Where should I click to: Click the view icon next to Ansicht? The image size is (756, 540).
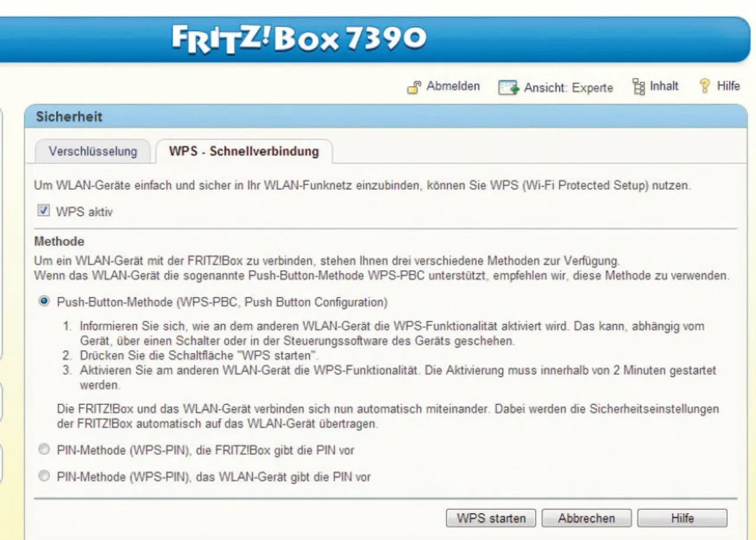click(x=508, y=88)
